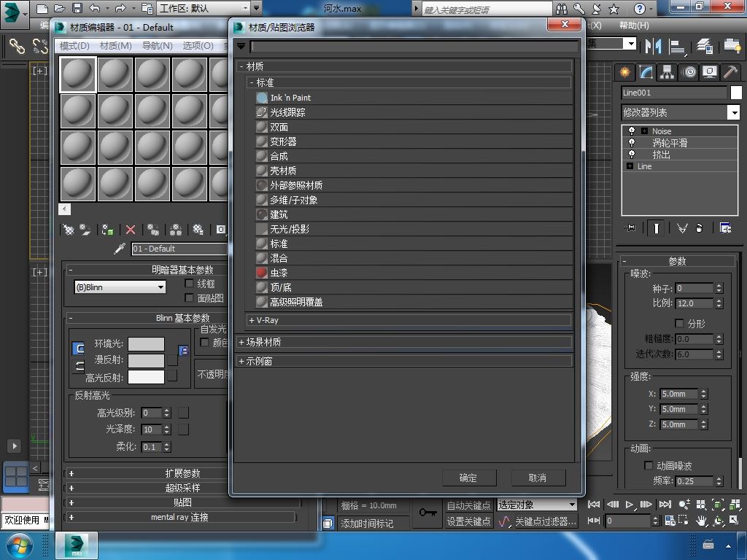
Task: Open the Hierarchy panel tab
Action: tap(667, 72)
